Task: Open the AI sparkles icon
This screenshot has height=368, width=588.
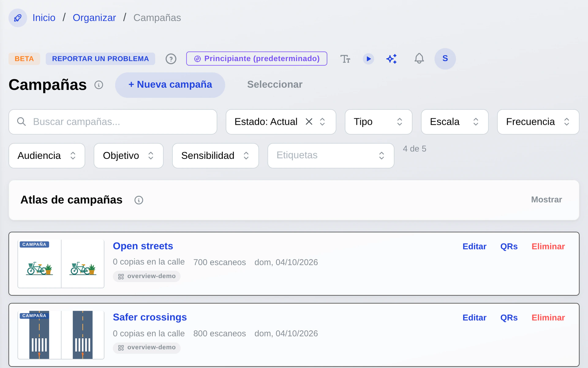Action: pyautogui.click(x=391, y=59)
